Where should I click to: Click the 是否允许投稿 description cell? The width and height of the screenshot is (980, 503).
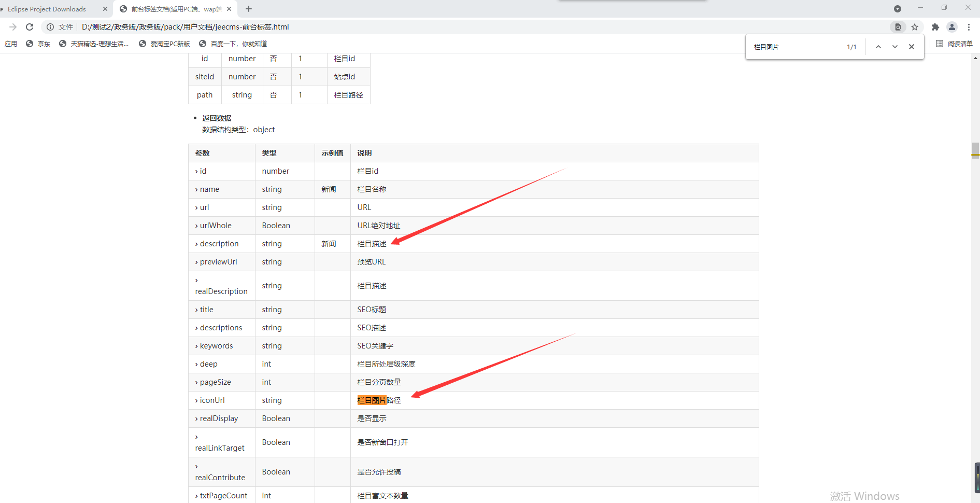[555, 472]
